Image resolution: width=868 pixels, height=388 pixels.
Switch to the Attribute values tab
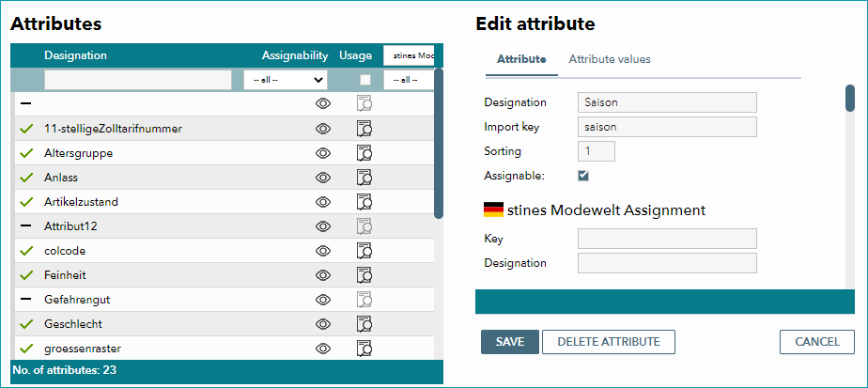pos(610,58)
